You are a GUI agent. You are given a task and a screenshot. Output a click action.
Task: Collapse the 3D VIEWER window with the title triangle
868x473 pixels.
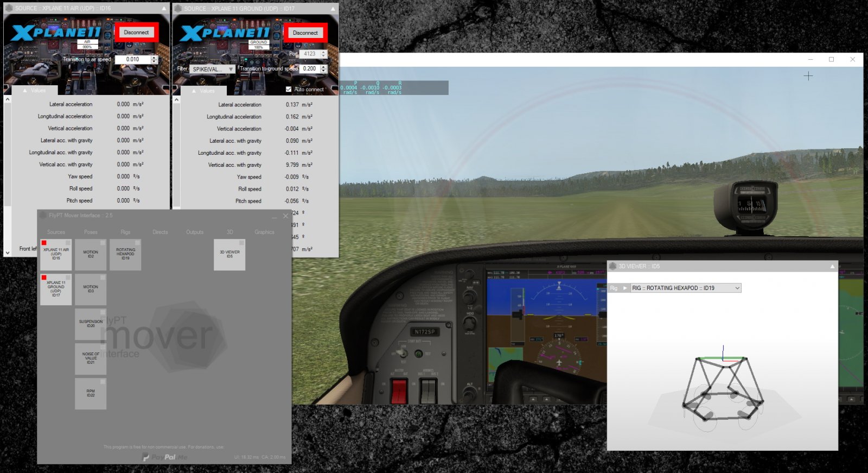point(832,266)
